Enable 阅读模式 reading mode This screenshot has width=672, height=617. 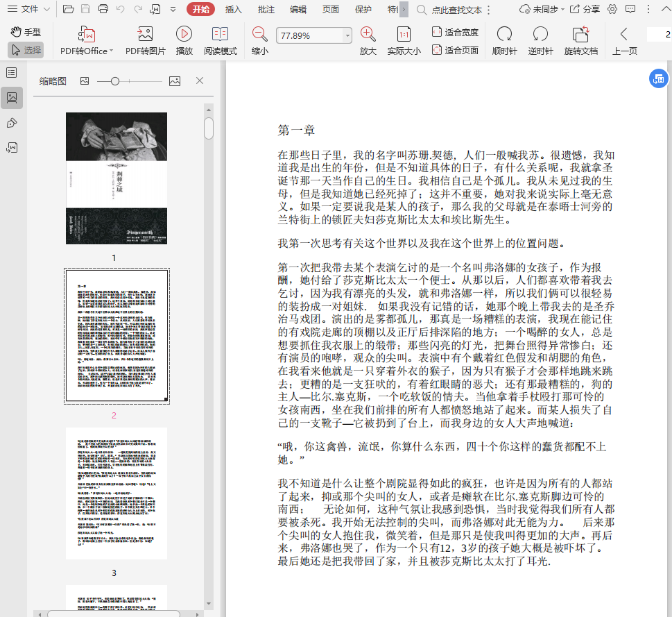[221, 41]
